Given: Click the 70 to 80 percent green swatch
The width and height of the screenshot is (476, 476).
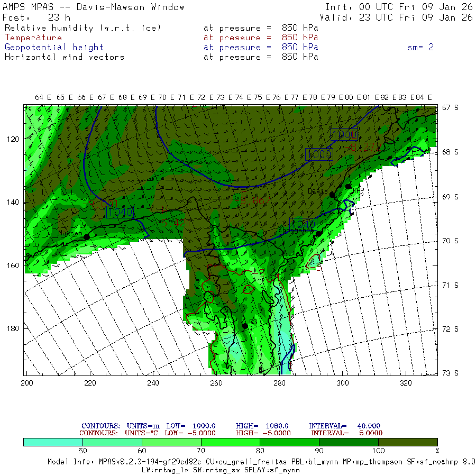Looking at the screenshot, I should pos(231,442).
